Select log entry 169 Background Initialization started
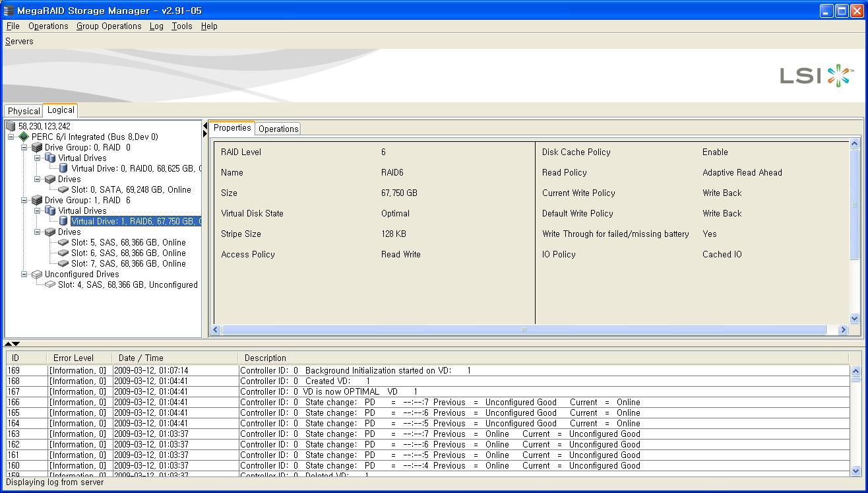 [x=428, y=370]
